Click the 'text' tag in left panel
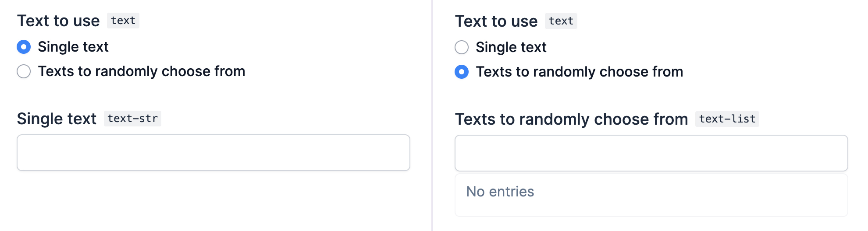The image size is (868, 231). pyautogui.click(x=123, y=21)
